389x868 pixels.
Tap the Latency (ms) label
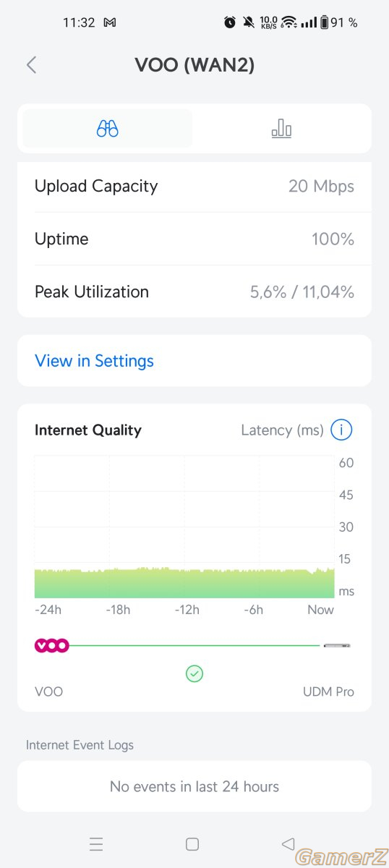click(282, 430)
